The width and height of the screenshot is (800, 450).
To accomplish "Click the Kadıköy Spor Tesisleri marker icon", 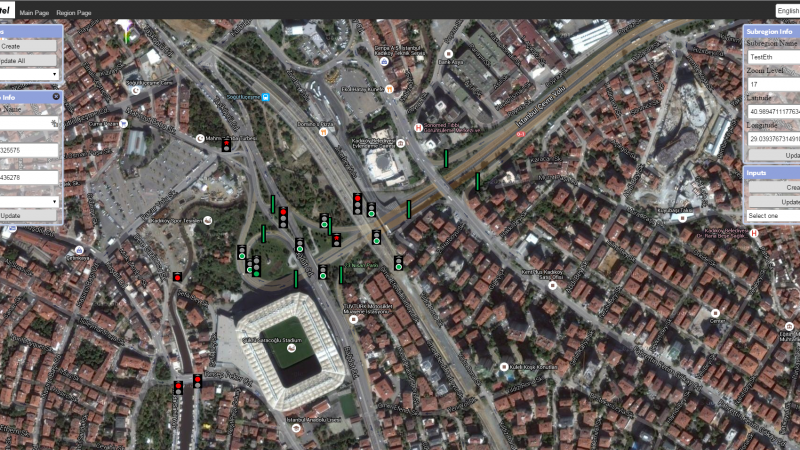I will 208,220.
